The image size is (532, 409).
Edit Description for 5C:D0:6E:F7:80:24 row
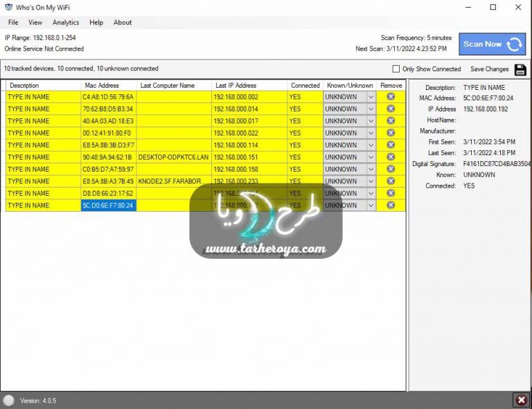coord(43,206)
